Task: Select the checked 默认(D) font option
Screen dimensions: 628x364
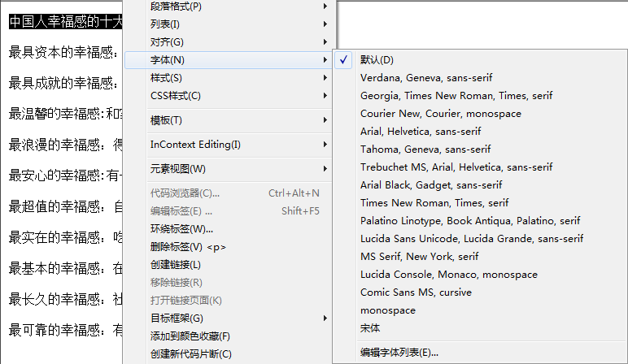Action: pos(377,60)
